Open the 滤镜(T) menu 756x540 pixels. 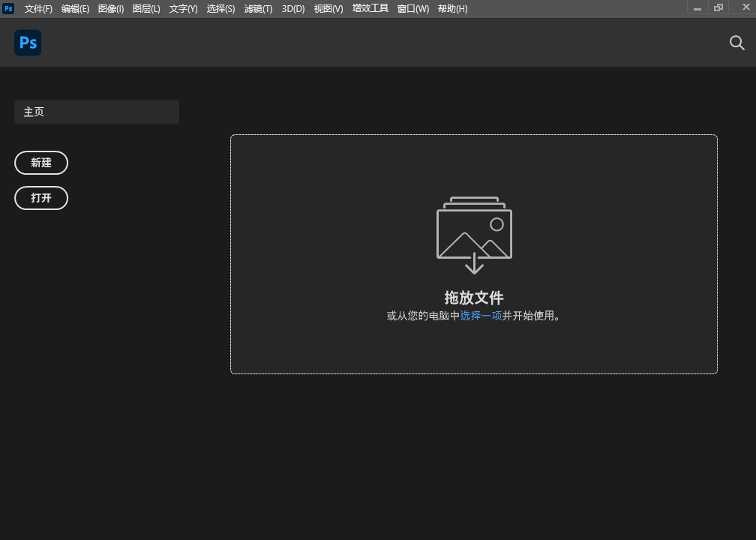coord(258,8)
